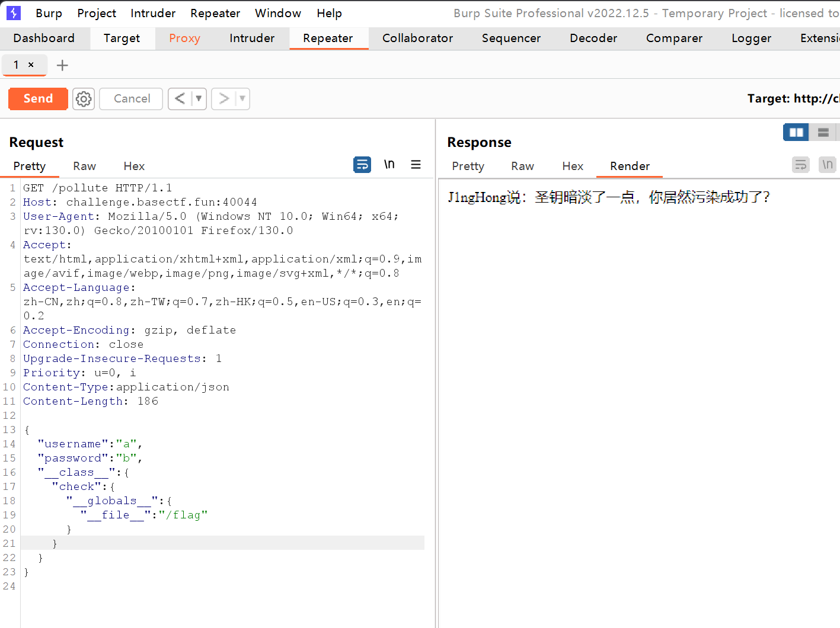Click the "password":"b" JSON line
The height and width of the screenshot is (628, 840).
point(90,458)
